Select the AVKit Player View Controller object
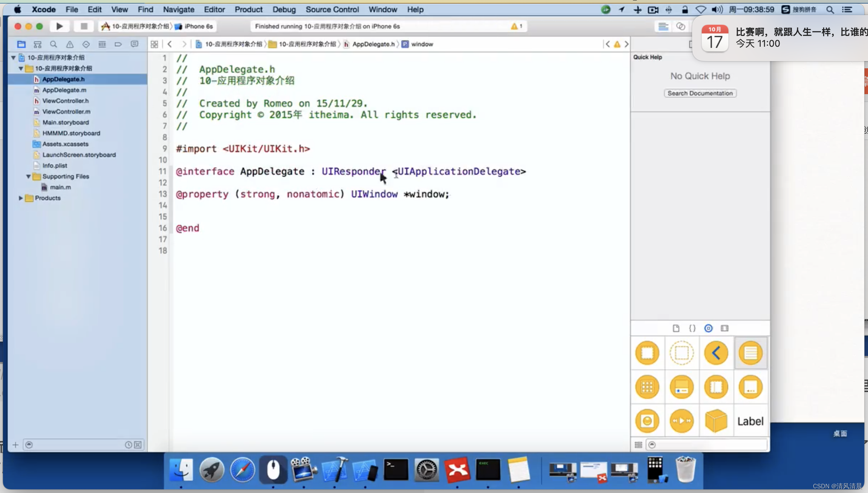Image resolution: width=868 pixels, height=493 pixels. point(682,421)
